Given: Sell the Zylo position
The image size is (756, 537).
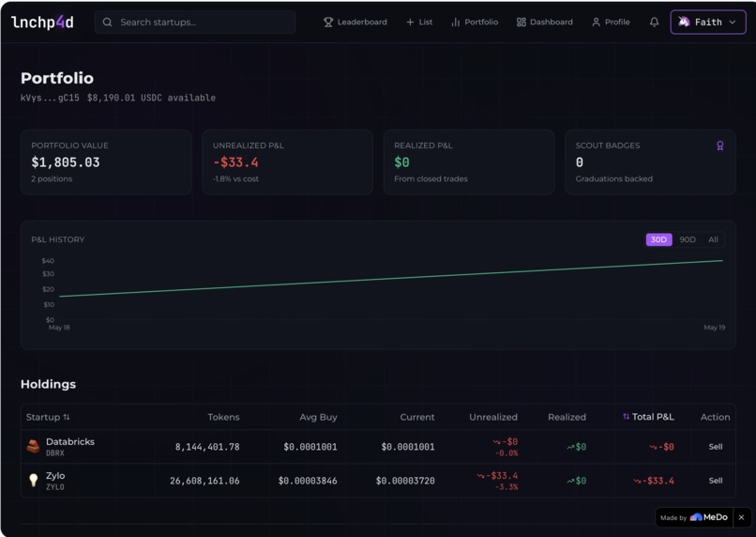Looking at the screenshot, I should pyautogui.click(x=716, y=481).
